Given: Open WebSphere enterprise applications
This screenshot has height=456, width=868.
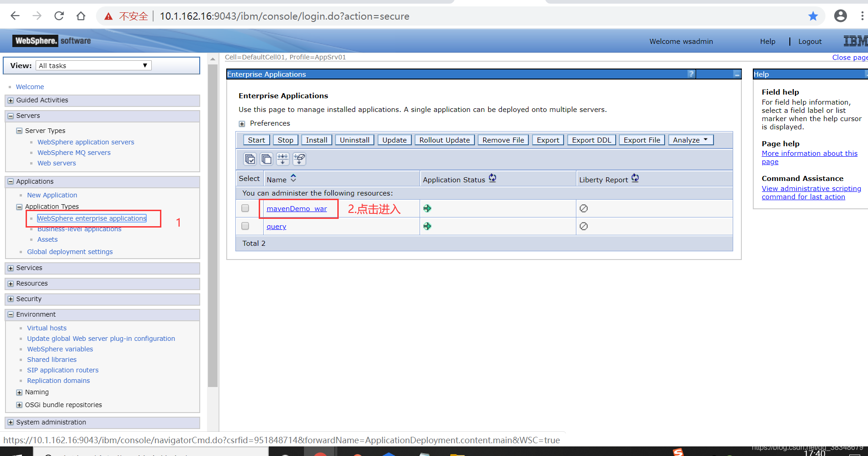Looking at the screenshot, I should [x=92, y=218].
